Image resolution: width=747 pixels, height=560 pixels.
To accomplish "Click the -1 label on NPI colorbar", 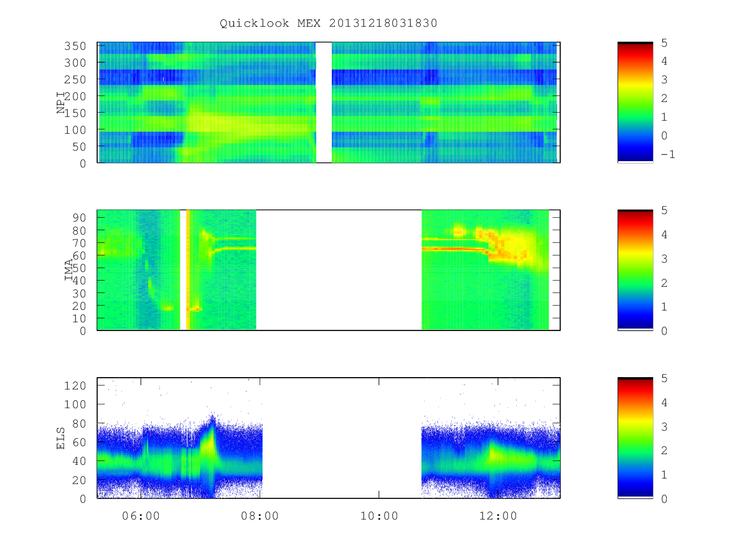I will click(x=667, y=154).
